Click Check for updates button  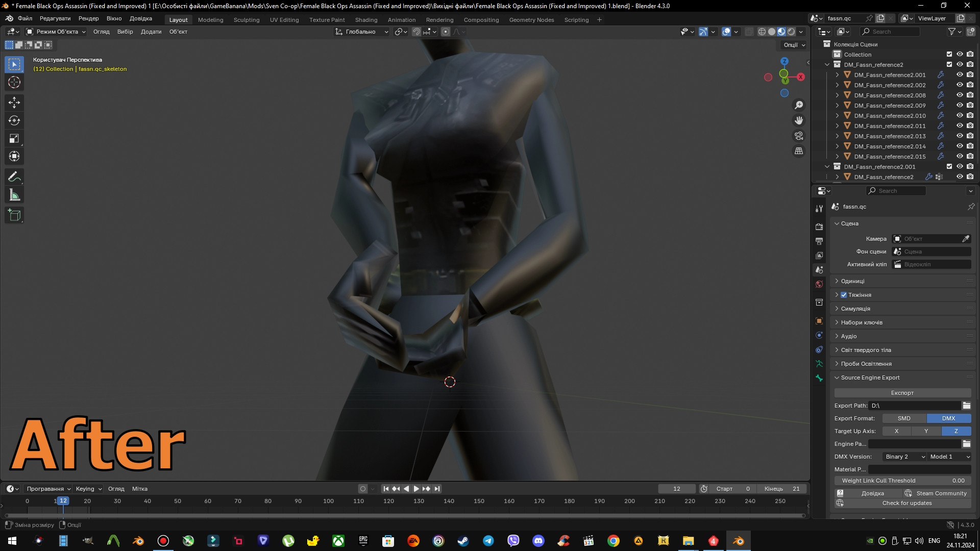click(906, 503)
